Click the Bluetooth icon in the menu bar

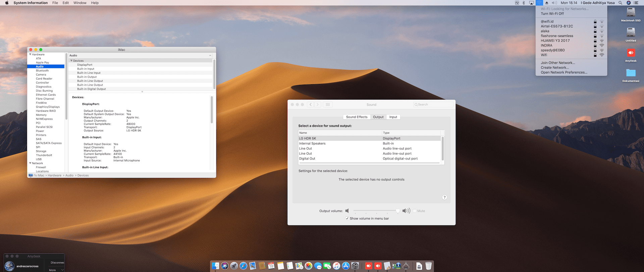pos(524,3)
